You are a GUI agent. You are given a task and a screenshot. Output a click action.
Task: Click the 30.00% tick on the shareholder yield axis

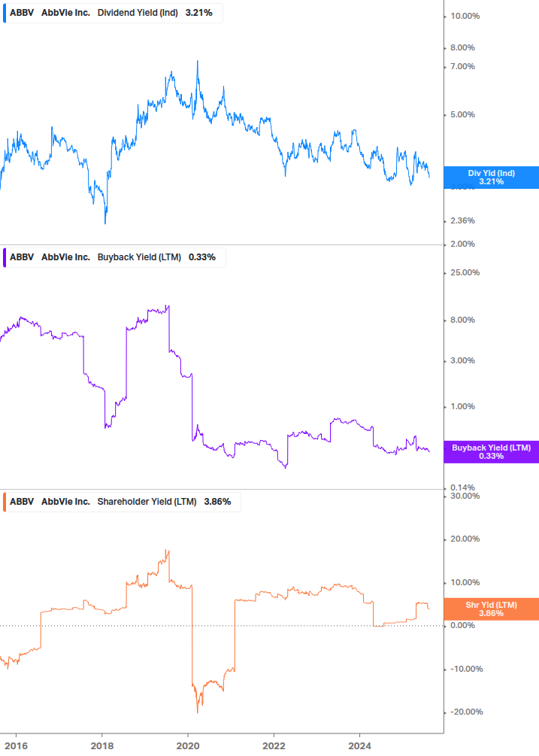point(465,496)
